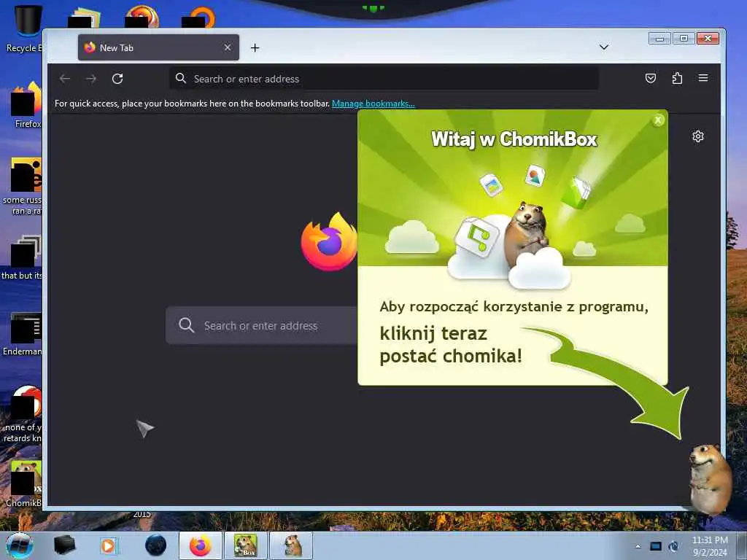Close the ChomikBox welcome popup
Screen dimensions: 747x560
tap(658, 120)
